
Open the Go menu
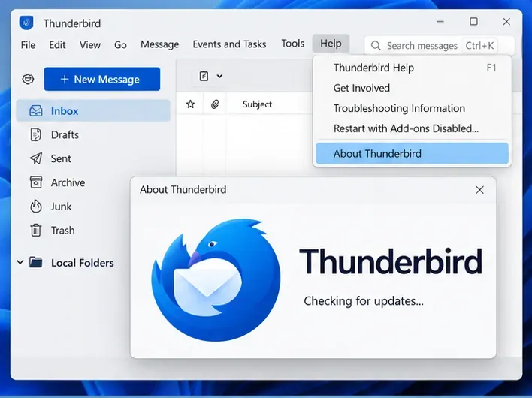coord(120,45)
